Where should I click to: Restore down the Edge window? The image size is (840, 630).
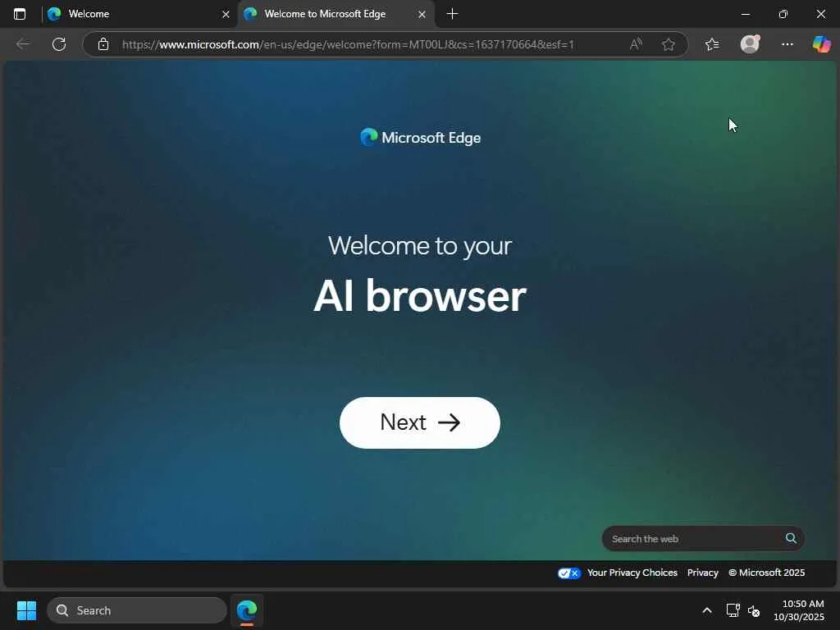783,15
